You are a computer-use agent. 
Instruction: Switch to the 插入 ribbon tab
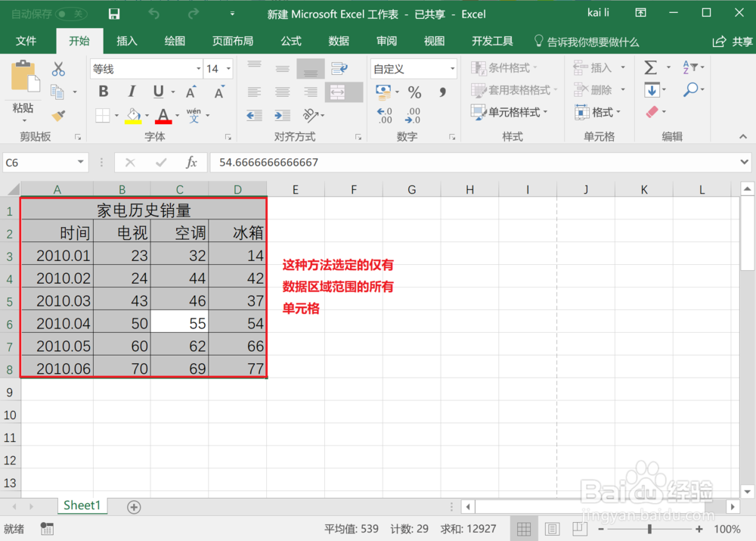coord(126,41)
